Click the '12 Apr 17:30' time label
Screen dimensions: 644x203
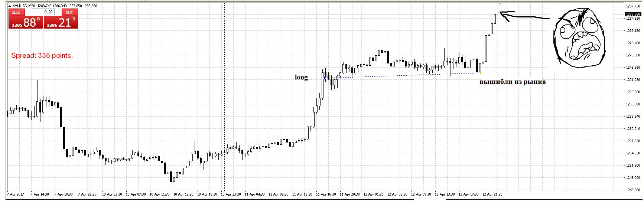click(x=468, y=194)
